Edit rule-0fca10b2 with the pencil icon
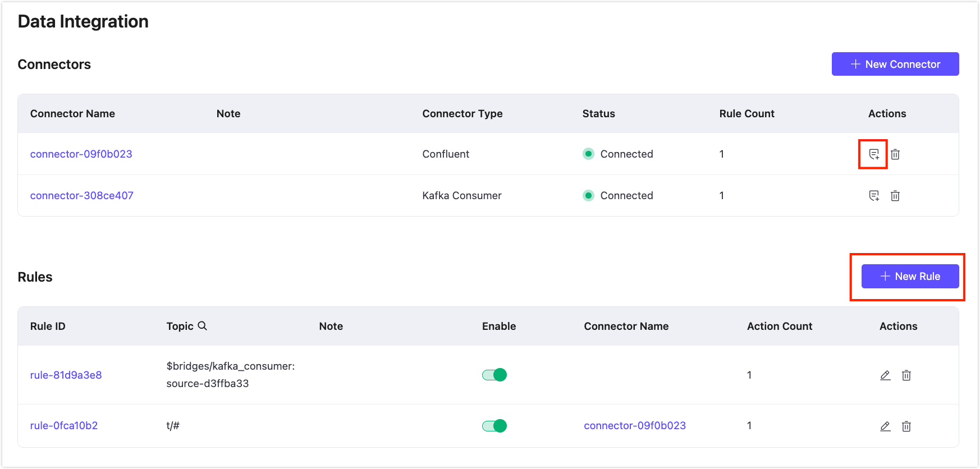The image size is (980, 469). 885,426
